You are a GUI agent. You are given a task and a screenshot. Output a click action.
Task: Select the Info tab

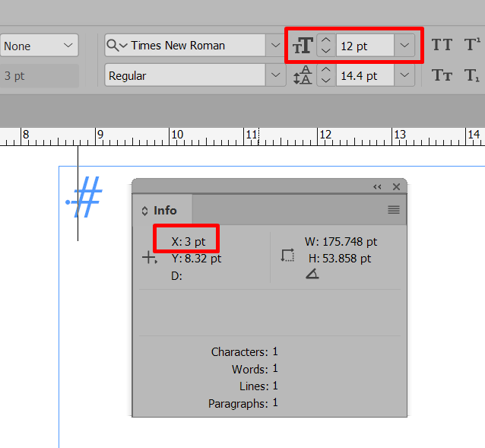tap(163, 210)
